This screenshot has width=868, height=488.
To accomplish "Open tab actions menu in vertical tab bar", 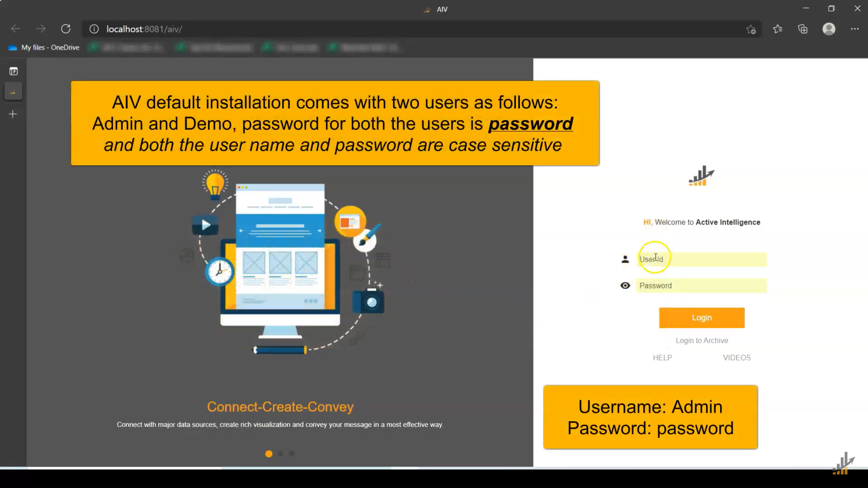I will click(14, 71).
